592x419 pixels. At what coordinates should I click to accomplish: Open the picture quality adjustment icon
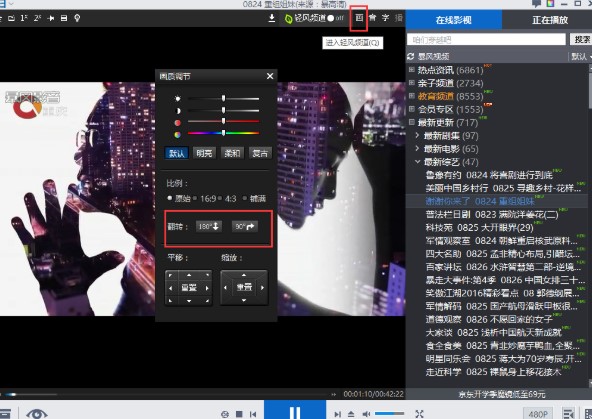(359, 18)
